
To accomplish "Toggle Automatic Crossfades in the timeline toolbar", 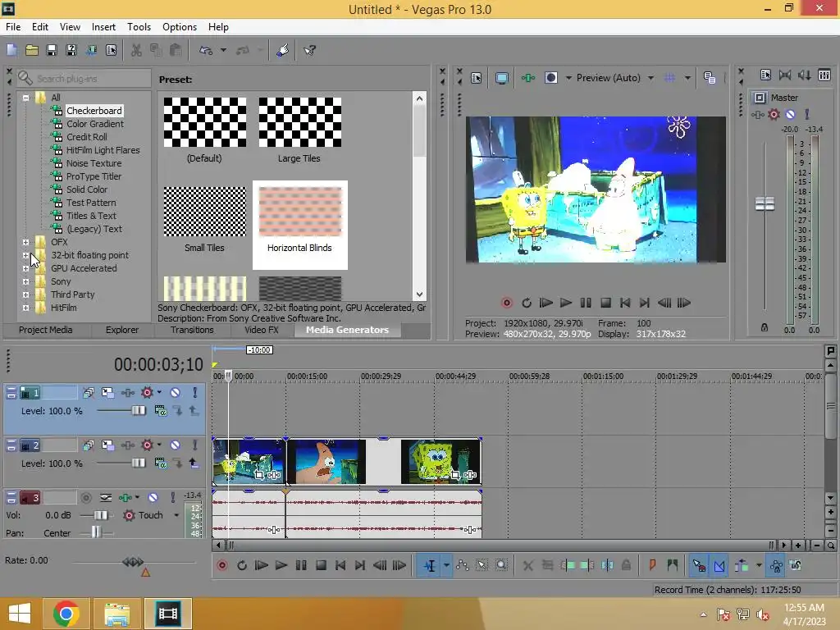I will click(x=719, y=565).
